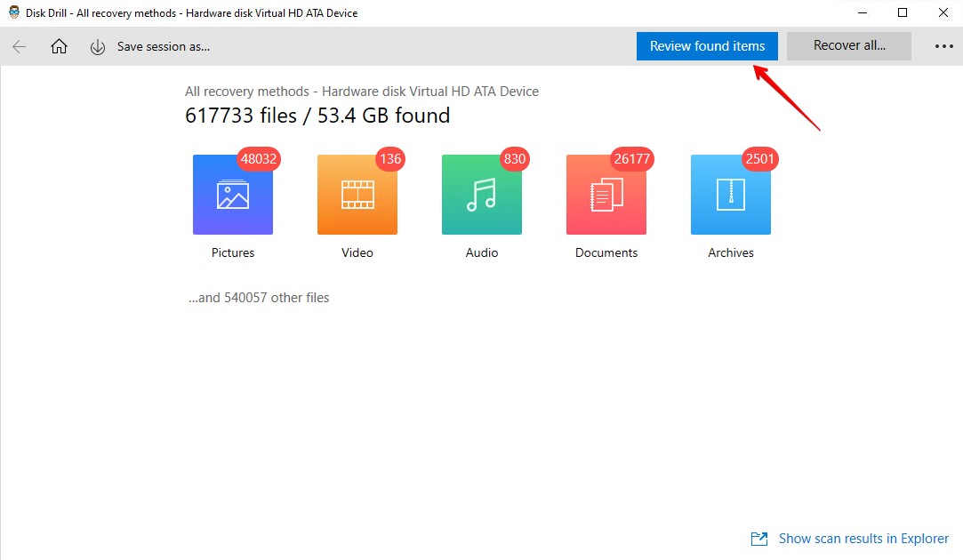This screenshot has height=560, width=963.
Task: Open the Home screen icon
Action: tap(59, 46)
